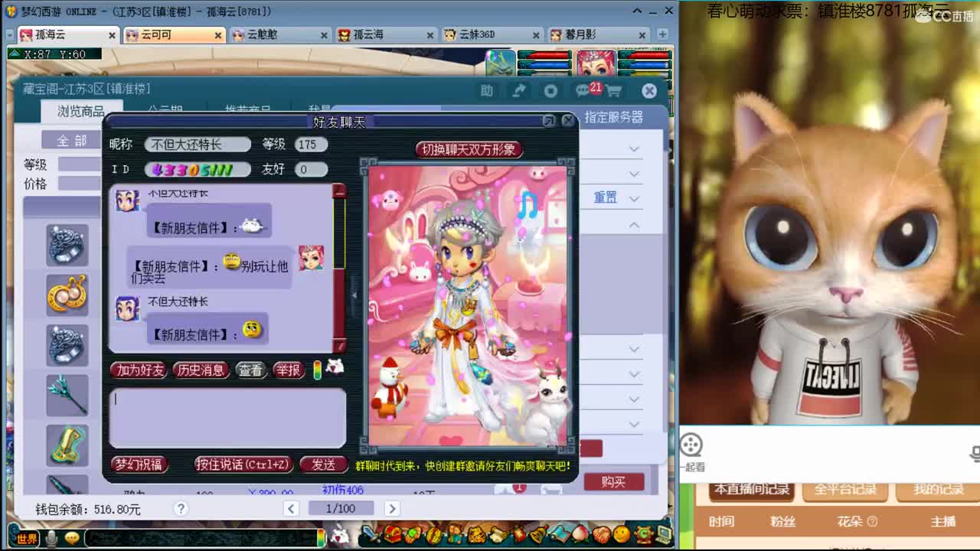Click the 1/100 page number field
Image resolution: width=980 pixels, height=551 pixels.
coord(341,509)
